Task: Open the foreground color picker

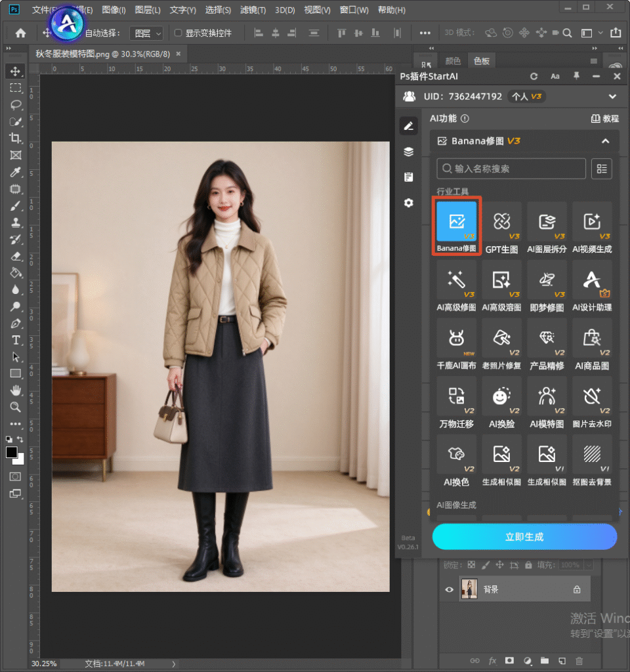Action: [12, 452]
